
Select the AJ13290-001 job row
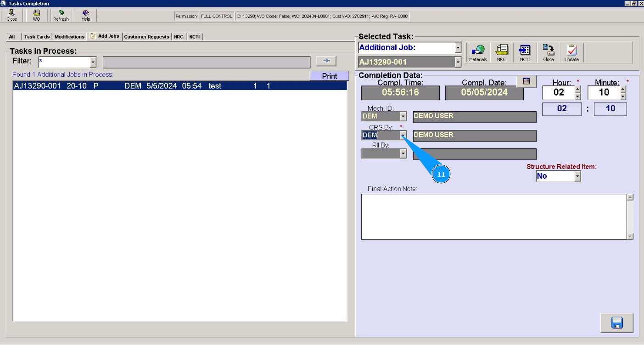179,86
